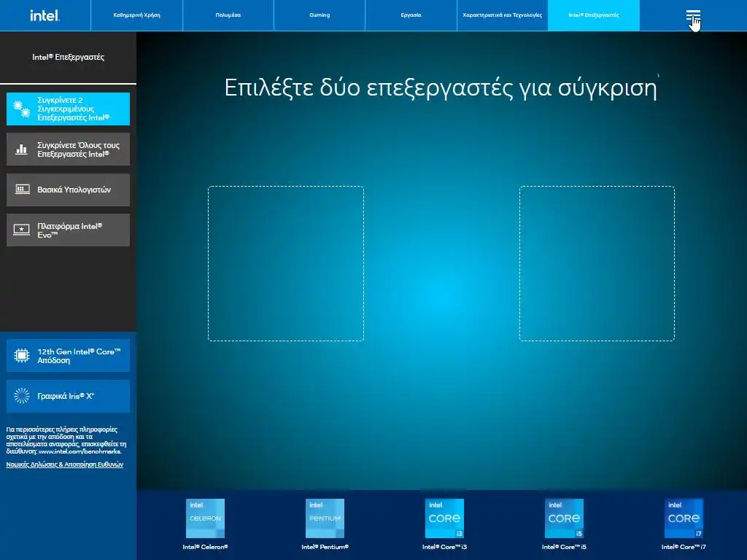Open the Gaming tab
Screen dimensions: 747x560
point(320,15)
